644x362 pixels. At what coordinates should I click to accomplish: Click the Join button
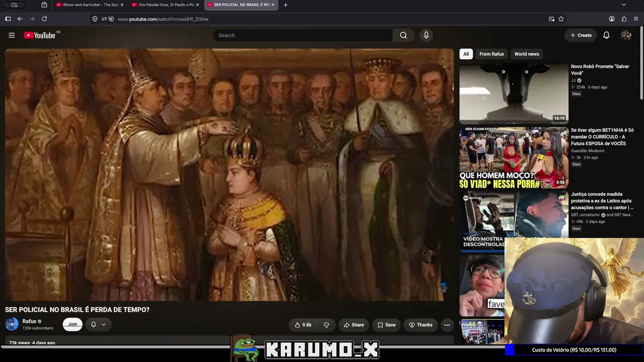point(72,324)
